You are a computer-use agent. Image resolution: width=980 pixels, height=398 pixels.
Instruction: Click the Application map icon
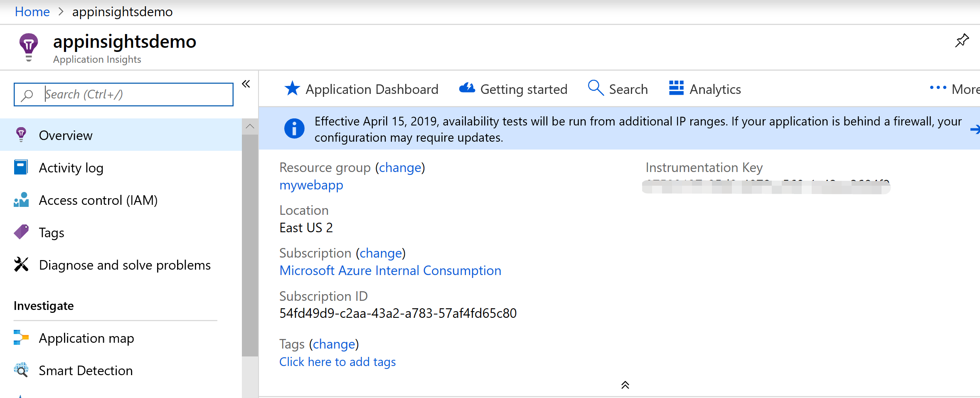pos(21,337)
